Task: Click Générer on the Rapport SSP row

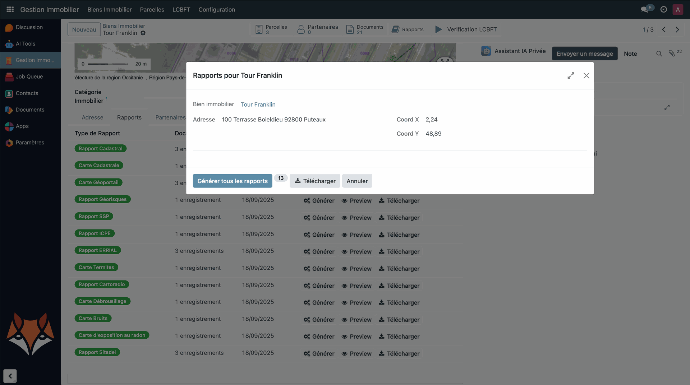Action: point(319,218)
